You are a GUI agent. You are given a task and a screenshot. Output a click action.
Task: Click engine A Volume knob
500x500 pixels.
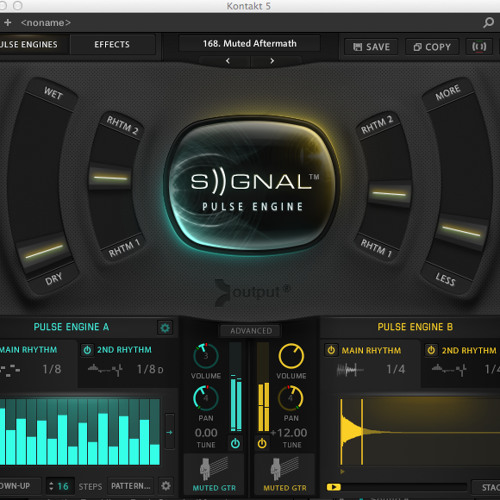pos(206,356)
